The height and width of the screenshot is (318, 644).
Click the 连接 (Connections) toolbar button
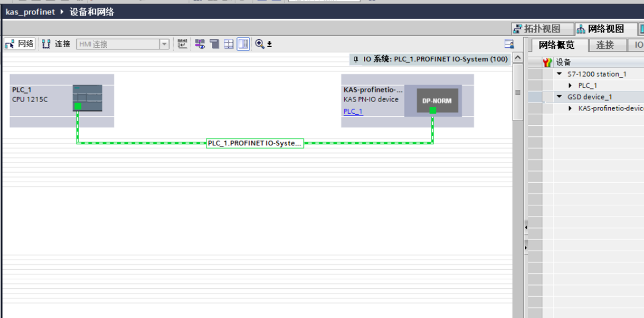coord(56,44)
